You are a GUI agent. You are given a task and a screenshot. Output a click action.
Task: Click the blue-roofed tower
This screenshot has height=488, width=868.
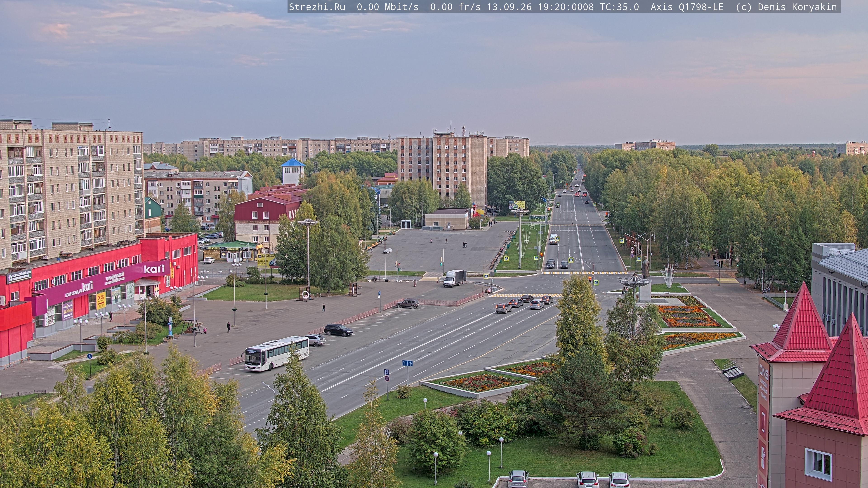tap(293, 171)
